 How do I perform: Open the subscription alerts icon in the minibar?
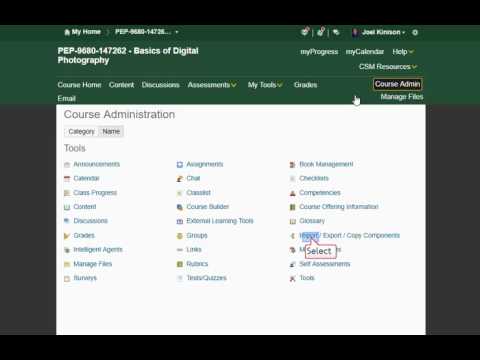pos(336,32)
